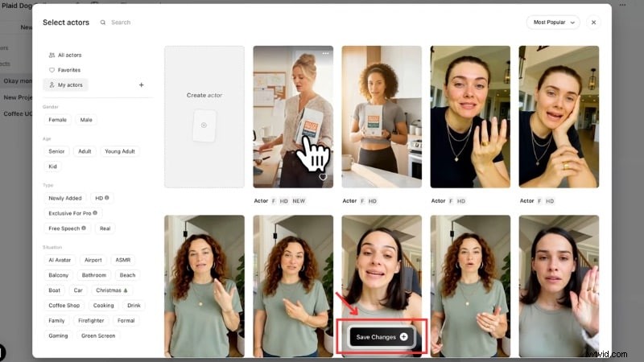This screenshot has width=644, height=362.
Task: Choose the Beach situation chip
Action: pos(127,275)
